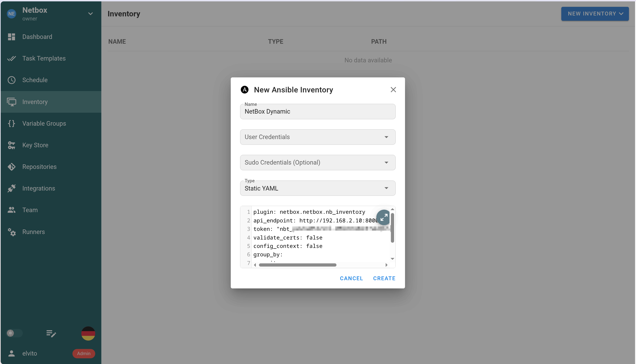The height and width of the screenshot is (364, 636).
Task: Click the editor scroll-up arrow
Action: (392, 209)
